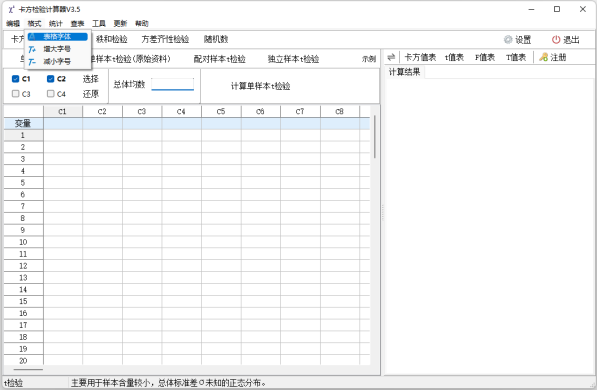This screenshot has height=390, width=597.
Task: Click 计算单样本t检验 button
Action: click(260, 86)
